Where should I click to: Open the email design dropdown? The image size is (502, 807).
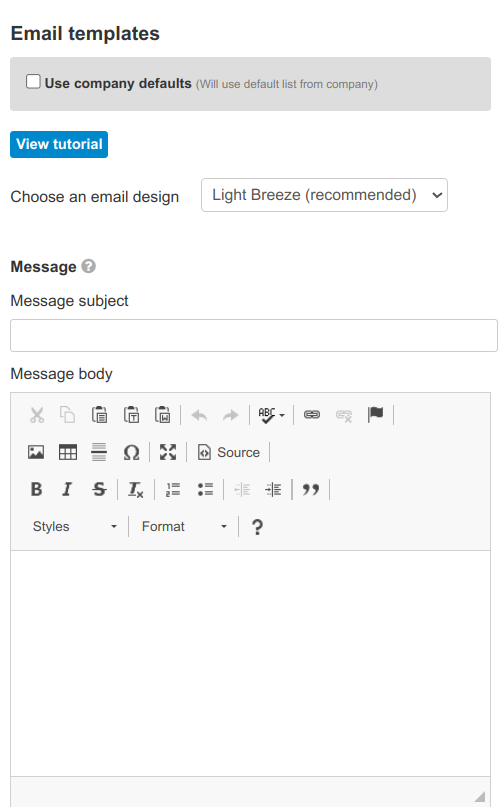(x=324, y=195)
